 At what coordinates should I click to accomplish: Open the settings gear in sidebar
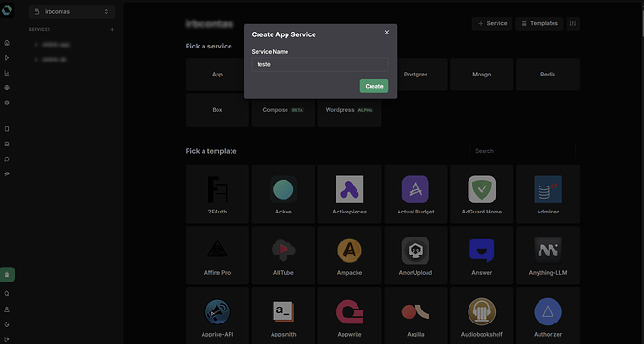tap(7, 103)
